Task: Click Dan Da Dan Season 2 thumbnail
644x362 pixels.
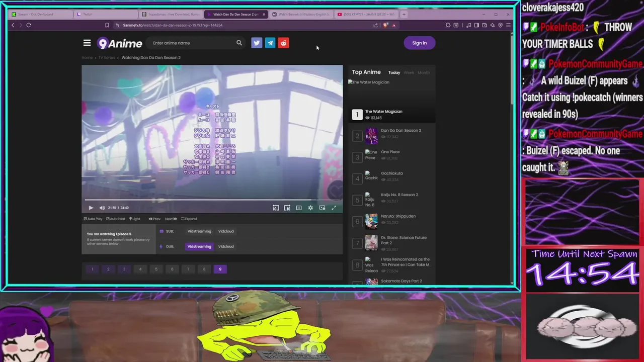Action: pos(371,136)
